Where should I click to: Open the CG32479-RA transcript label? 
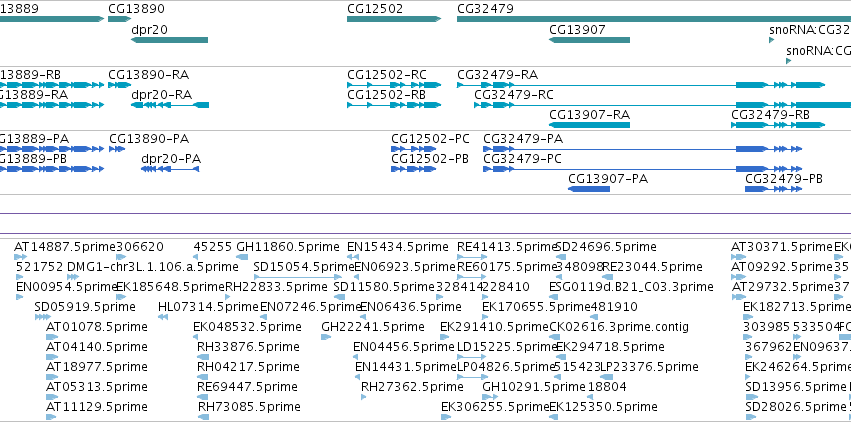pyautogui.click(x=498, y=75)
